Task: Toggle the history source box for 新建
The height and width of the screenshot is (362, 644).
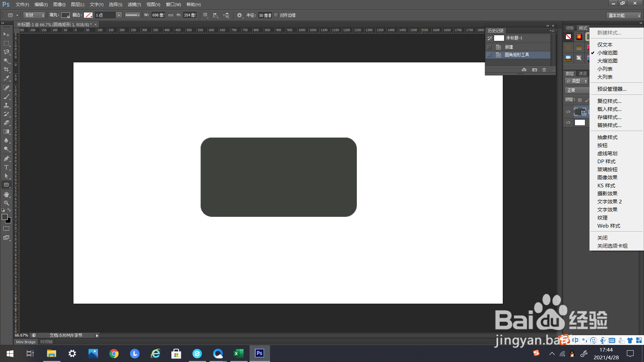Action: 489,47
